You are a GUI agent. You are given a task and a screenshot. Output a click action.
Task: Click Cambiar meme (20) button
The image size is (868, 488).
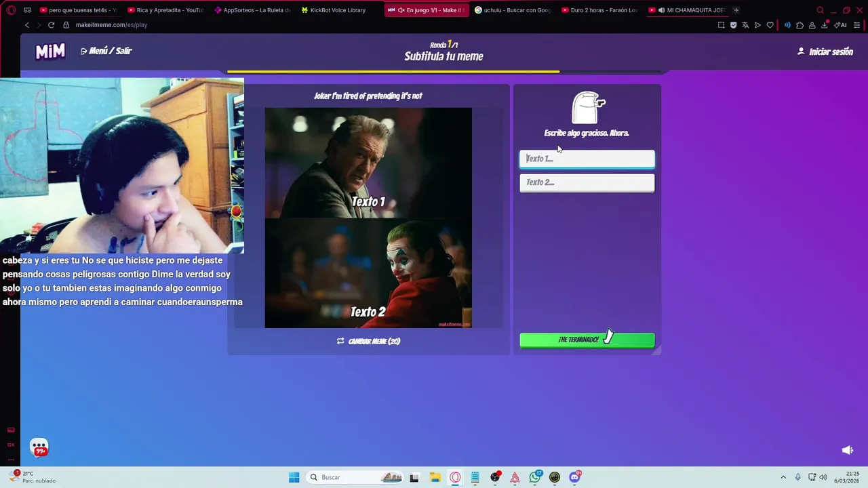pyautogui.click(x=368, y=341)
